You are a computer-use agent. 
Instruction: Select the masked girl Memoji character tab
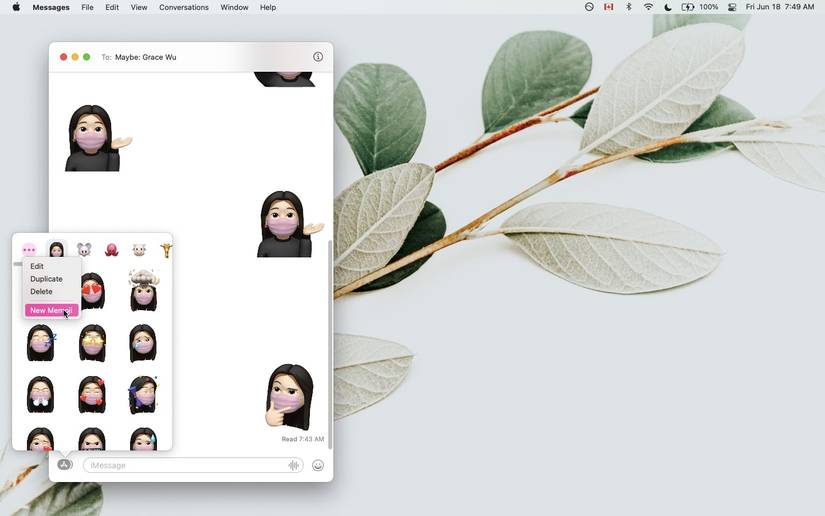coord(56,249)
